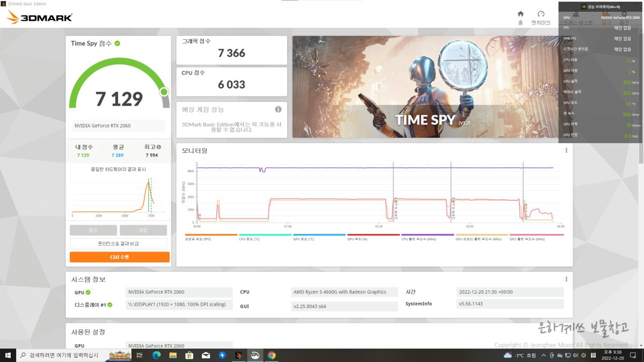The image size is (644, 362).
Task: Switch to the 결과 tab
Action: tap(606, 17)
